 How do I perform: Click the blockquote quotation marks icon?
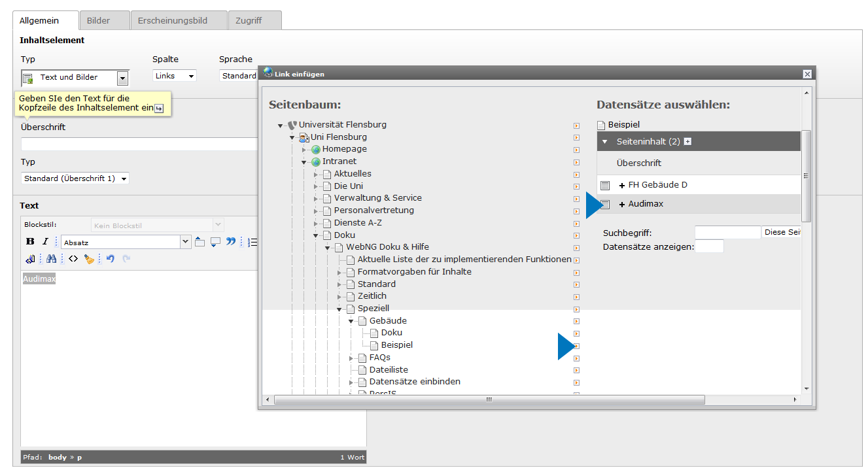[x=231, y=242]
